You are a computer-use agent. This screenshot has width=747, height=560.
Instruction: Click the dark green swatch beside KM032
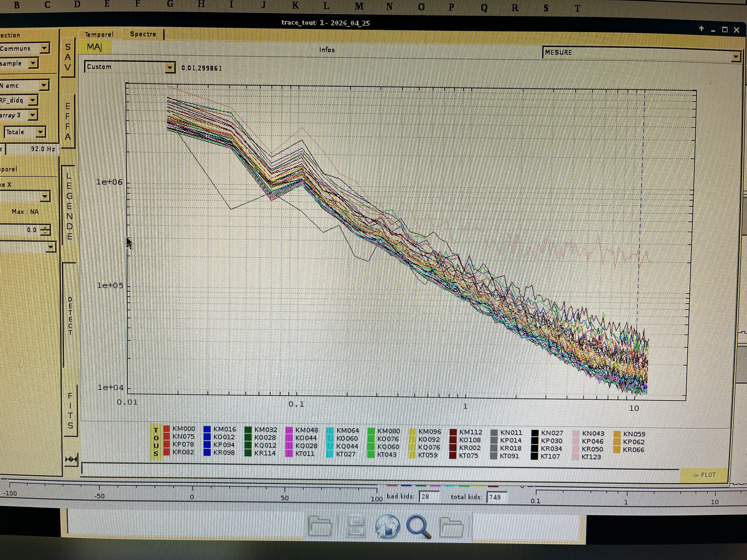pyautogui.click(x=248, y=430)
